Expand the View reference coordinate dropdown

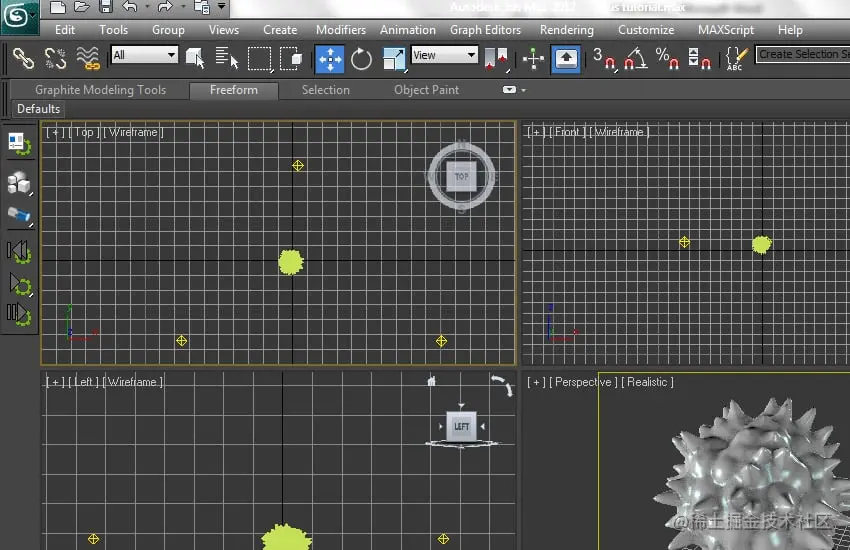[x=445, y=55]
